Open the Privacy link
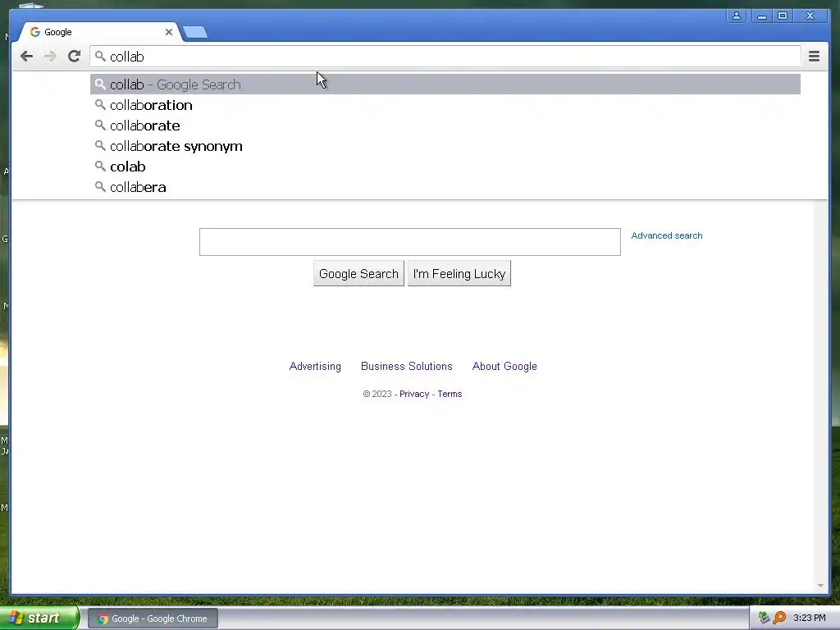 tap(414, 394)
